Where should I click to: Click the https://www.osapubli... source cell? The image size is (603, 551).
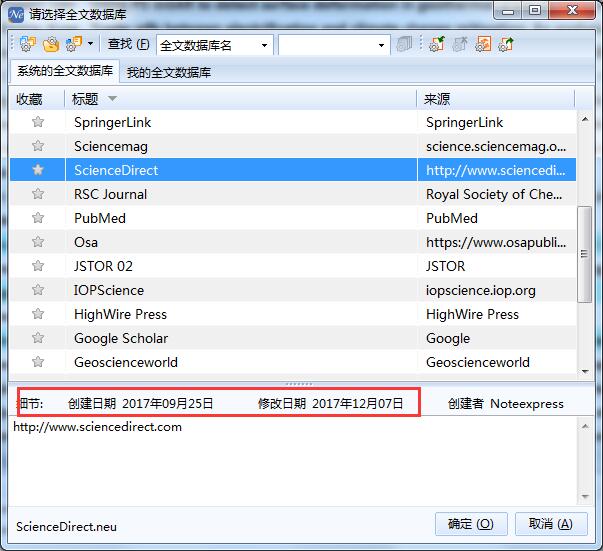[496, 242]
